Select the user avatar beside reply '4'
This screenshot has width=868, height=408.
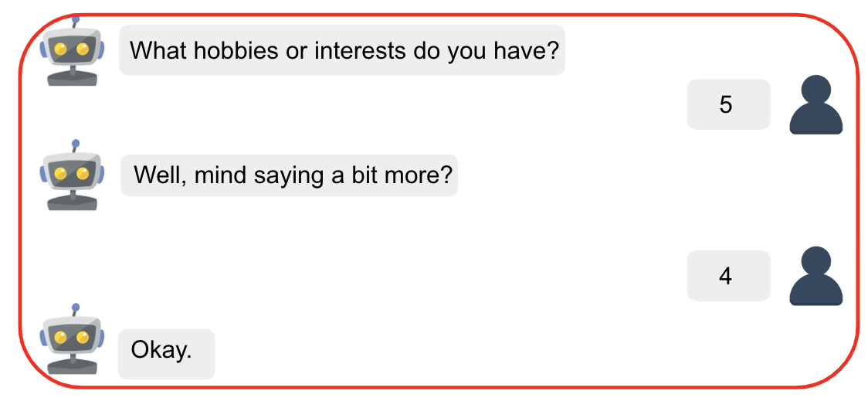coord(815,276)
